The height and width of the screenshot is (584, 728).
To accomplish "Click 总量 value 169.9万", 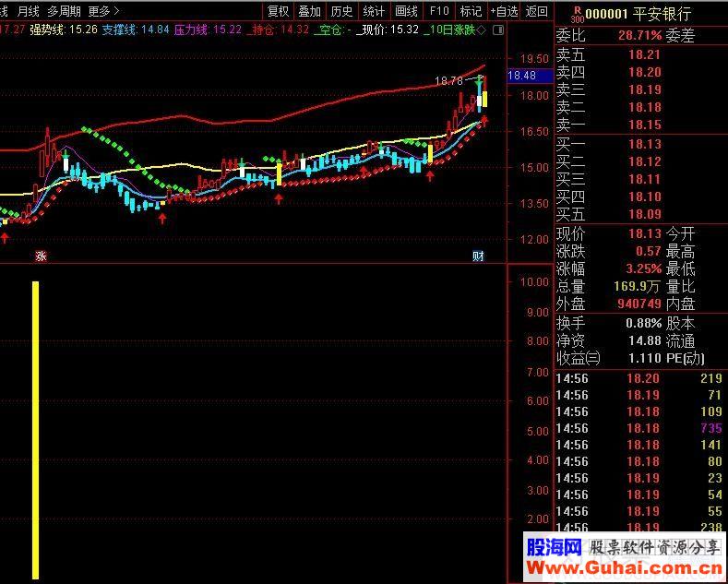I will [637, 286].
